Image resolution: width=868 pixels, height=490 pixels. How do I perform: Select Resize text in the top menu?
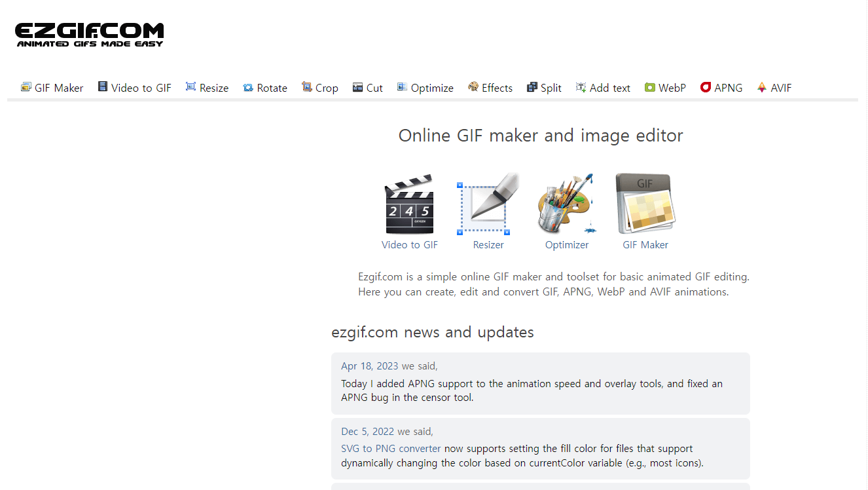pos(214,88)
